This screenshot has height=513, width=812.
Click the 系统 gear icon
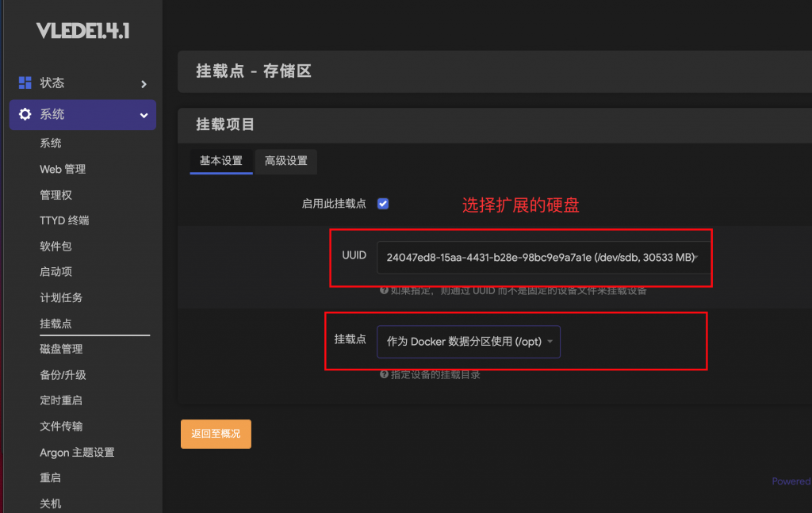click(25, 115)
